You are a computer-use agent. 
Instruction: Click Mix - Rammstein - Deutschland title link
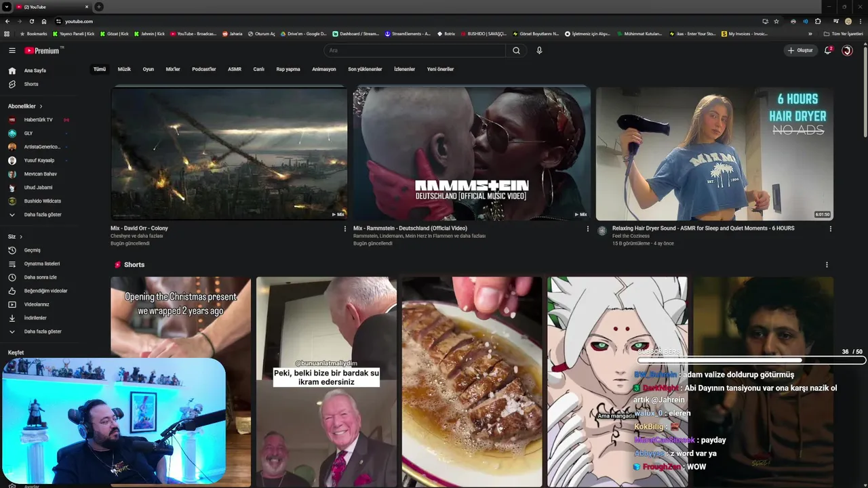[410, 228]
